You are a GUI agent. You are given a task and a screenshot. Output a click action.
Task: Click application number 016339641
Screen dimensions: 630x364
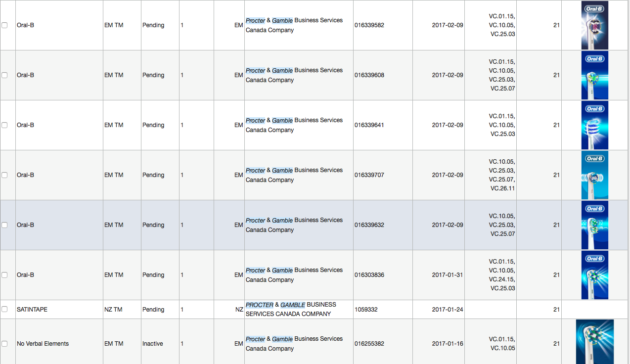369,125
